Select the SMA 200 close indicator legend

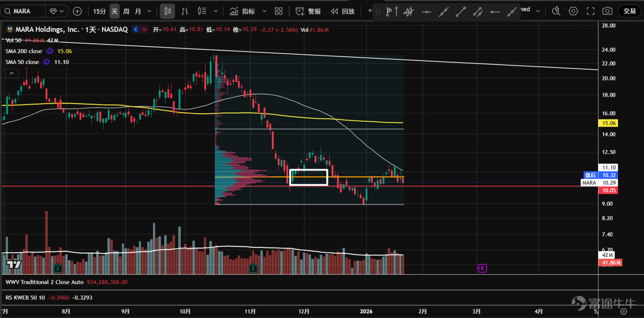(24, 51)
